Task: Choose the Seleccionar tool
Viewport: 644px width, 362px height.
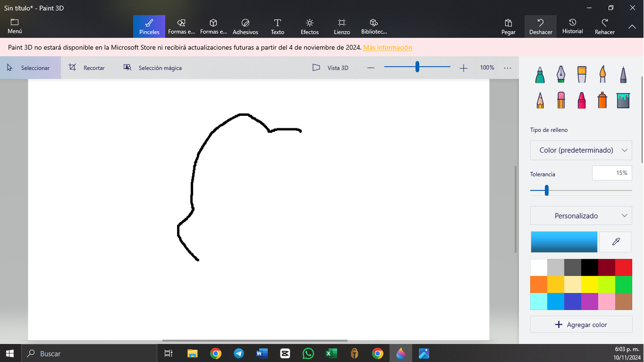Action: tap(30, 67)
